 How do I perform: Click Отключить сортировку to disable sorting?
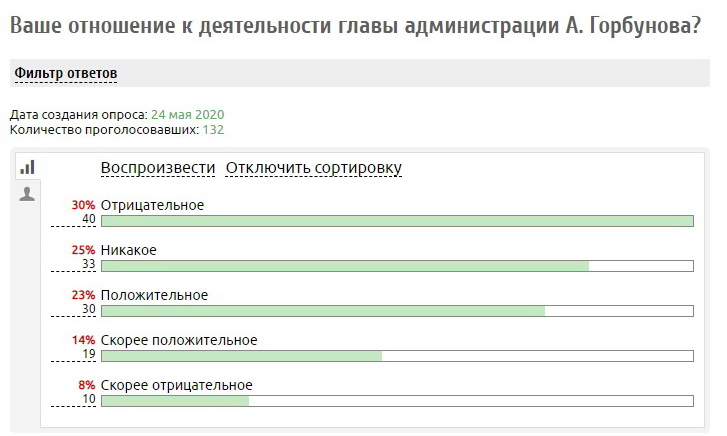[x=314, y=168]
